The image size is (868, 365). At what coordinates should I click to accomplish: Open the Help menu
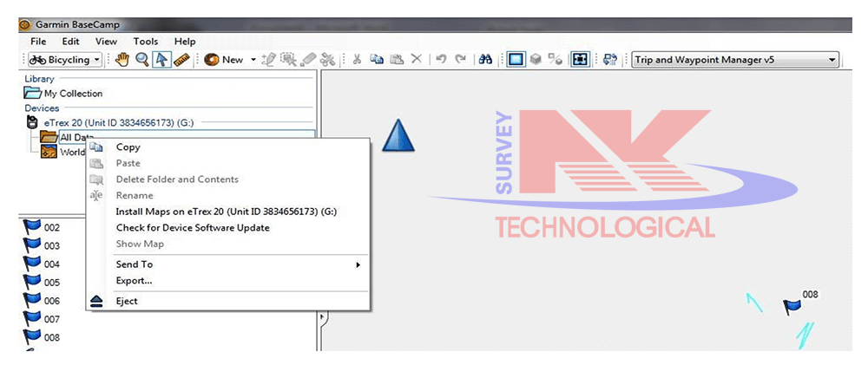point(185,42)
